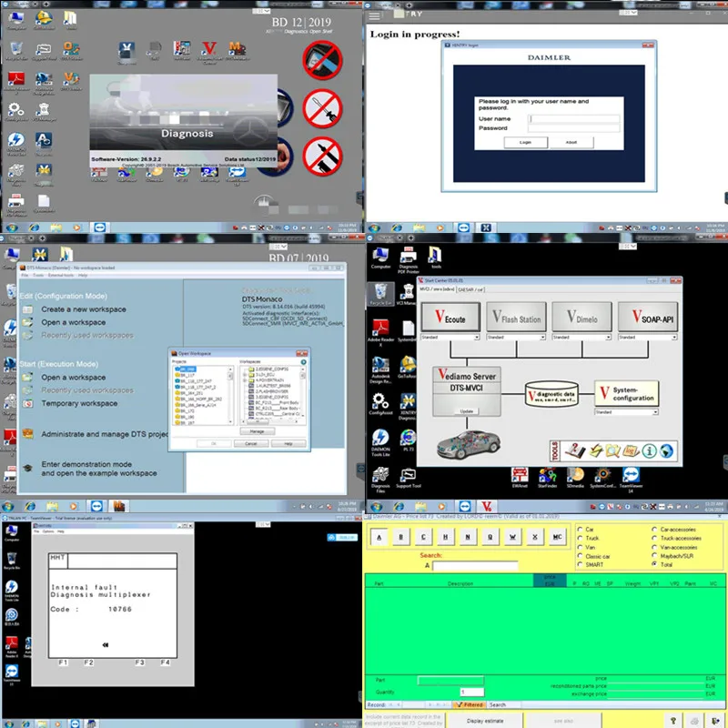Screen dimensions: 728x728
Task: Open the Standard dropdown under SOAP-API
Action: tap(648, 337)
